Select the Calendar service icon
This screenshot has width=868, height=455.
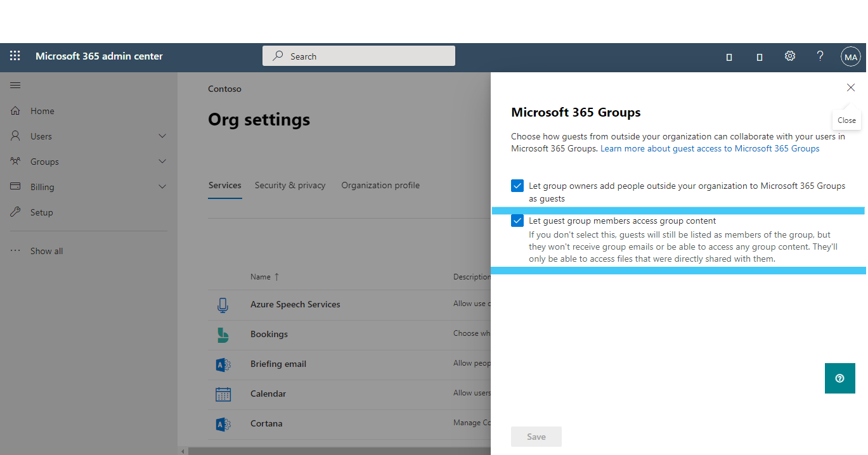223,394
